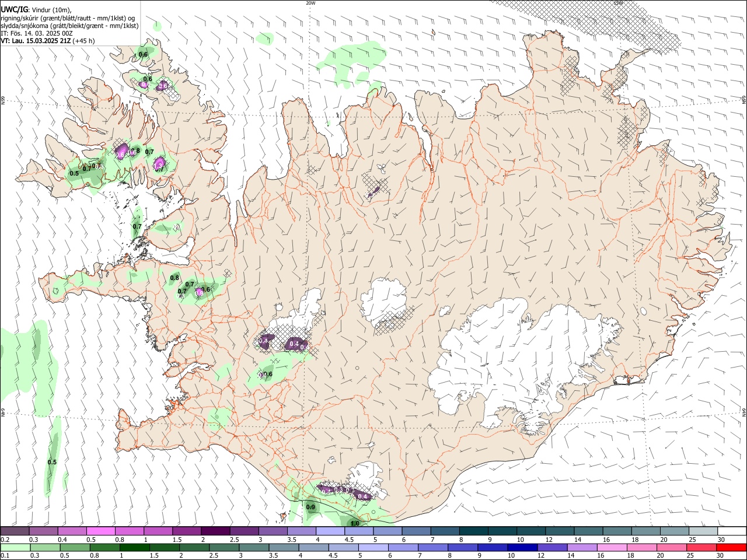Click the coral red 25 swatch, lower legend

(x=701, y=547)
